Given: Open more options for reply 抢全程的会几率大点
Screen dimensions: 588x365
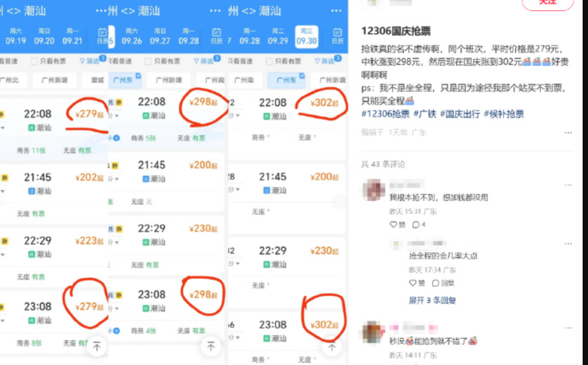Looking at the screenshot, I should point(568,243).
